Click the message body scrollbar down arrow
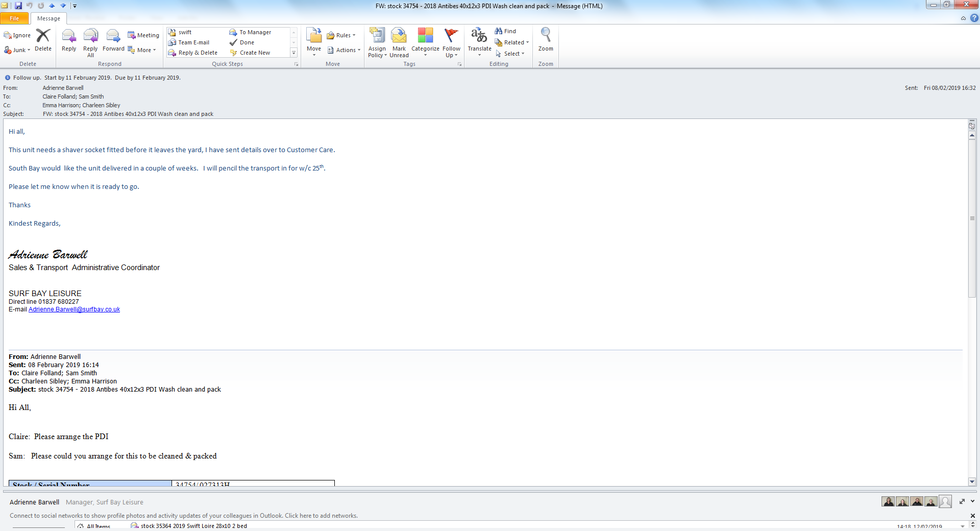 (972, 481)
